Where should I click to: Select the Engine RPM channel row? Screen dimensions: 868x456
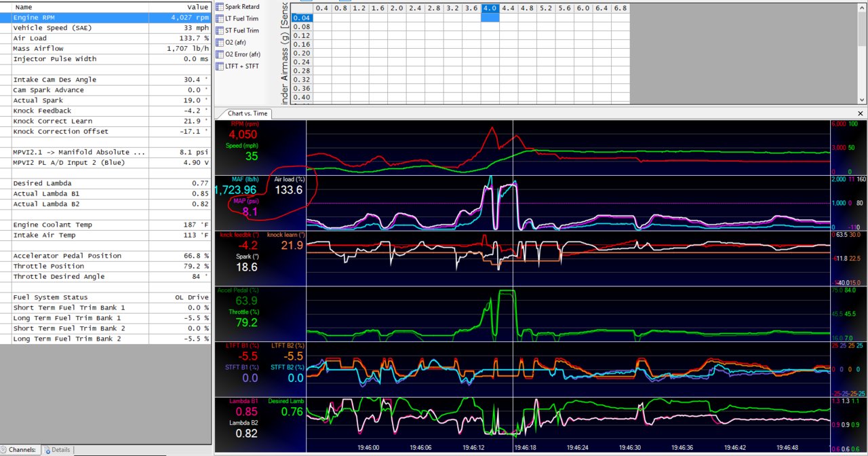point(106,18)
